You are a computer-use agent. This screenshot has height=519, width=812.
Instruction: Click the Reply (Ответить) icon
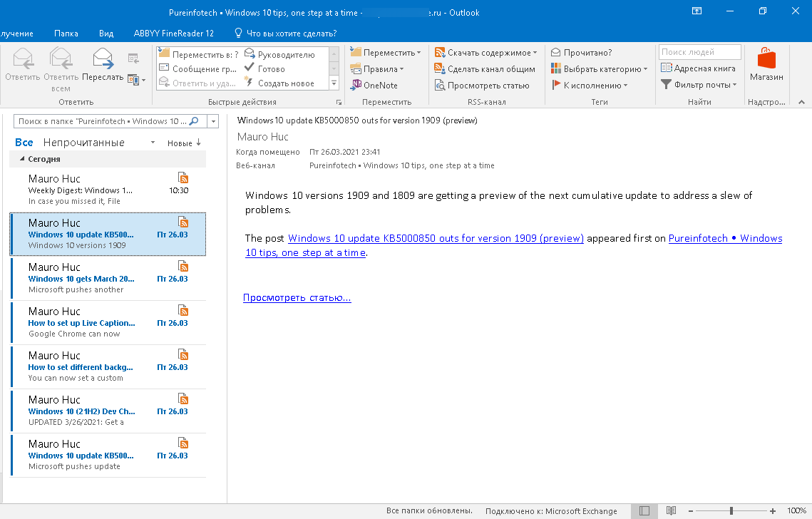(23, 64)
